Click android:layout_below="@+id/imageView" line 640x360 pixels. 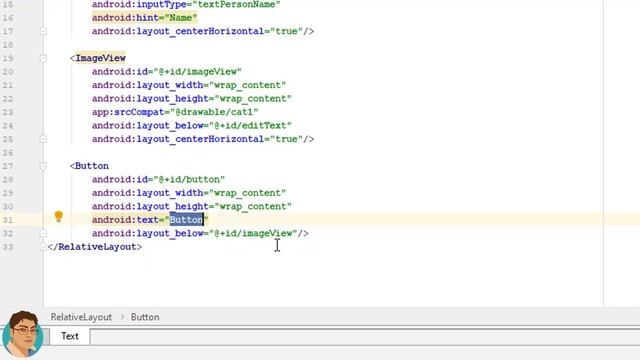click(x=200, y=233)
